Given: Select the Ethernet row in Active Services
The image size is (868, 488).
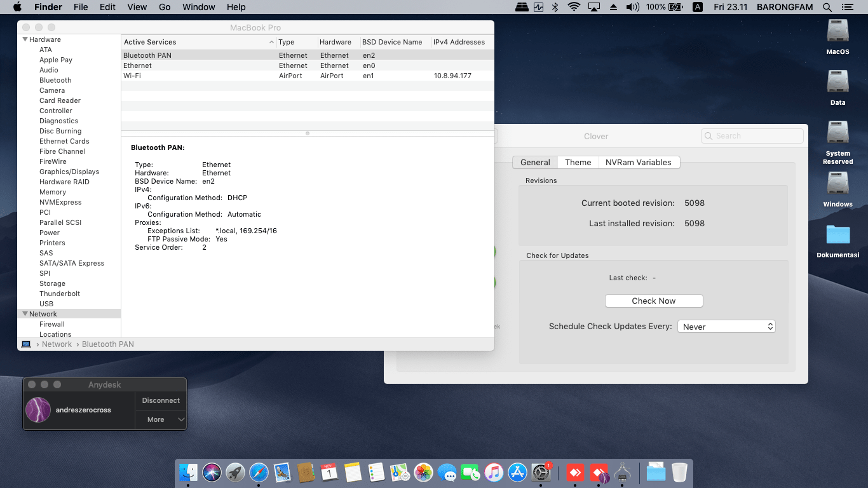Looking at the screenshot, I should (308, 65).
